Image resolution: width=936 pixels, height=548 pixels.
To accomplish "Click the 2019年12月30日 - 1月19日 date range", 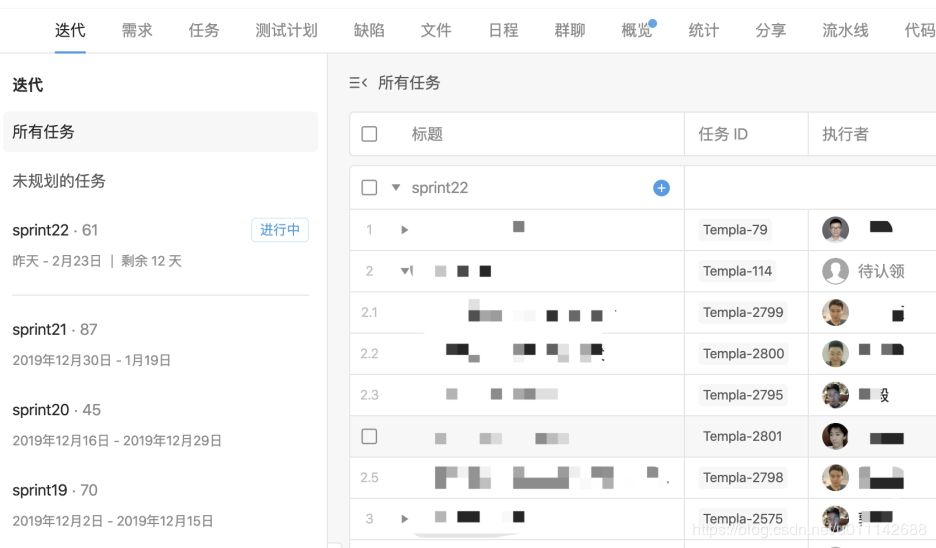I will click(91, 361).
